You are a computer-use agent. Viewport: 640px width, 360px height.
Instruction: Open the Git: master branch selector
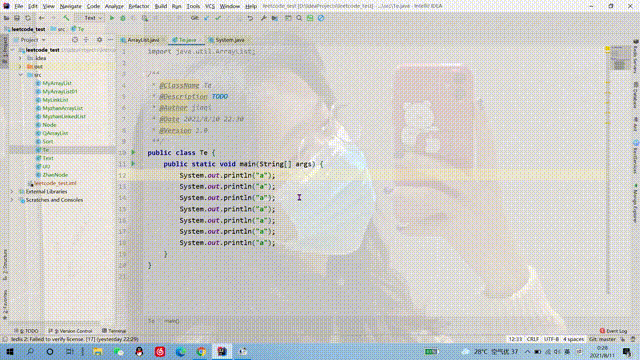click(x=602, y=339)
